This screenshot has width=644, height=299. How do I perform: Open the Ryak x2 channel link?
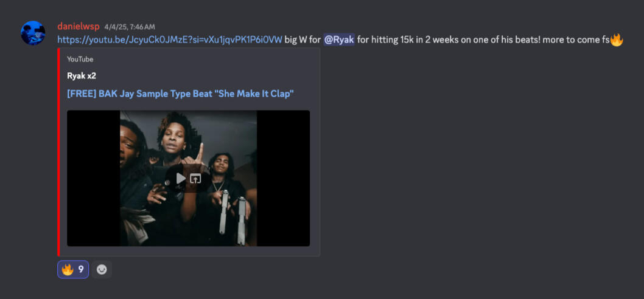click(82, 76)
